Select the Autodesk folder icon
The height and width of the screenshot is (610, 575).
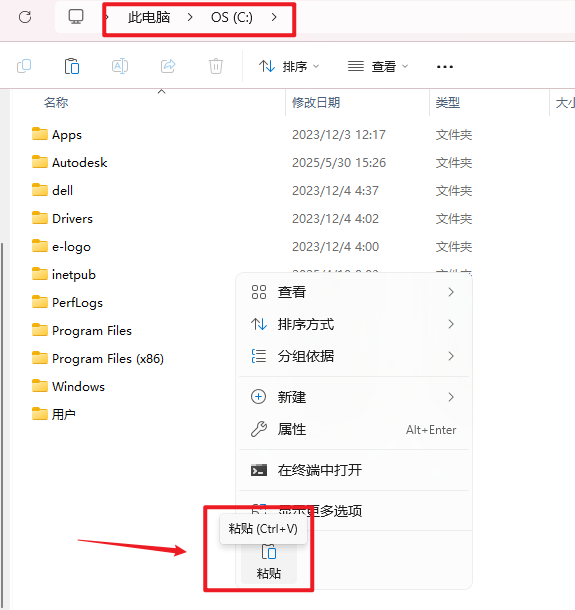(x=40, y=161)
